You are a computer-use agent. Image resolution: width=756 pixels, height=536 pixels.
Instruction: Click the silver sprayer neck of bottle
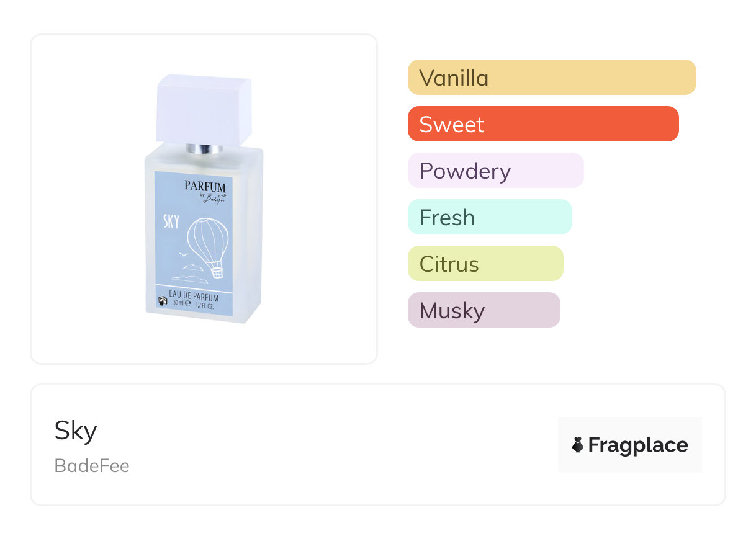pos(204,149)
